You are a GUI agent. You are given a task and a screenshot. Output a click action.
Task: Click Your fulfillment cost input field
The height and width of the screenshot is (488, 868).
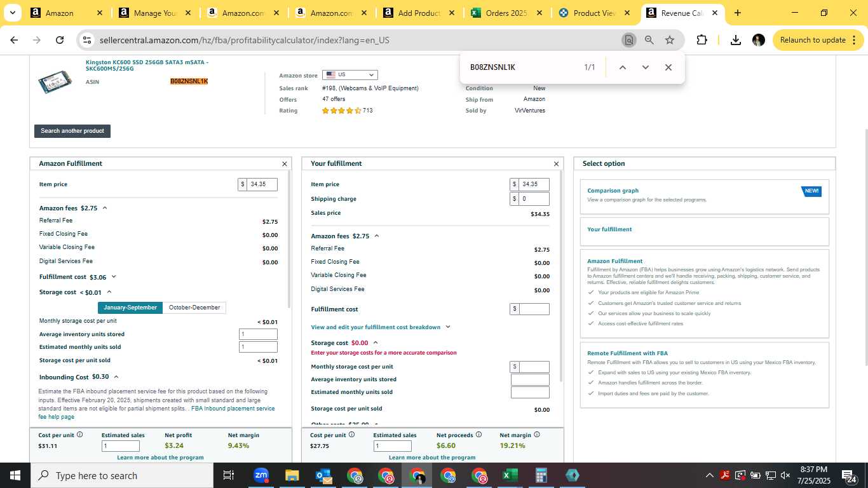tap(534, 309)
